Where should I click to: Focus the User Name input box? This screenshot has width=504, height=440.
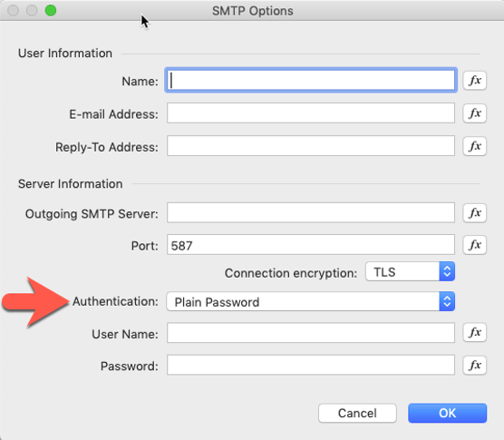311,333
